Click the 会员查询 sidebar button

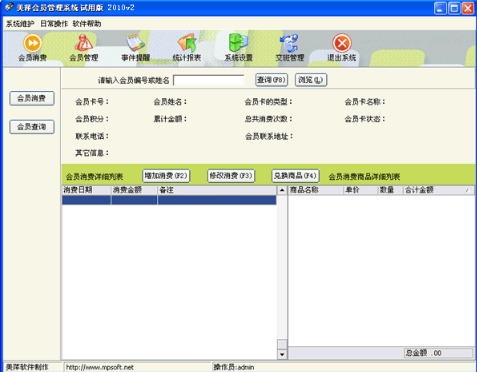pyautogui.click(x=32, y=127)
